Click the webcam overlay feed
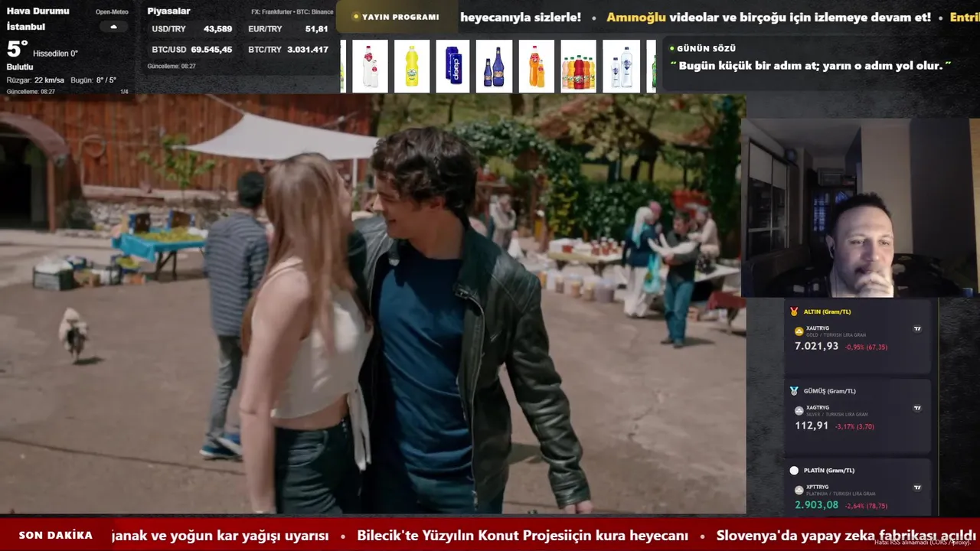The height and width of the screenshot is (551, 980). coord(860,207)
